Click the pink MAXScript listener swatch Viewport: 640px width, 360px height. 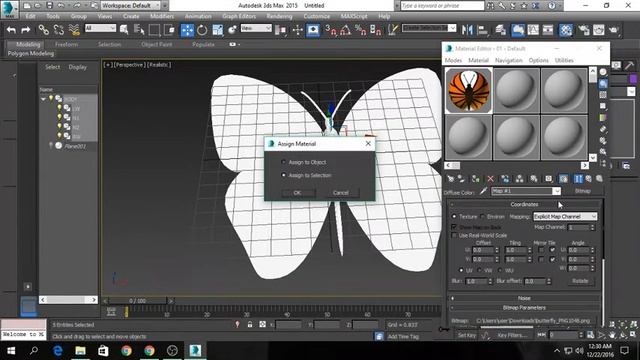coord(24,324)
